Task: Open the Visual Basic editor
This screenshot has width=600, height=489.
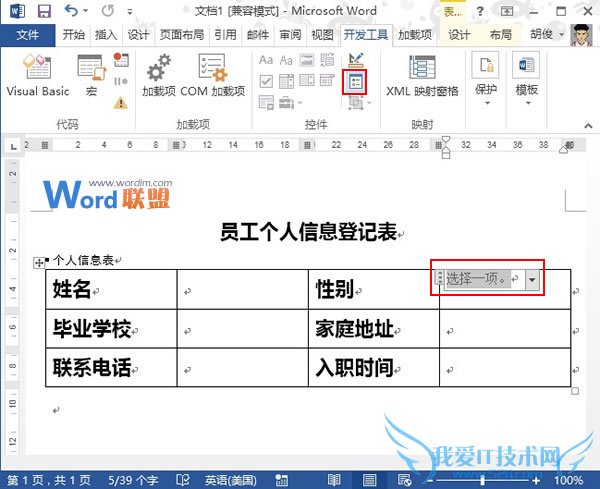Action: tap(38, 75)
